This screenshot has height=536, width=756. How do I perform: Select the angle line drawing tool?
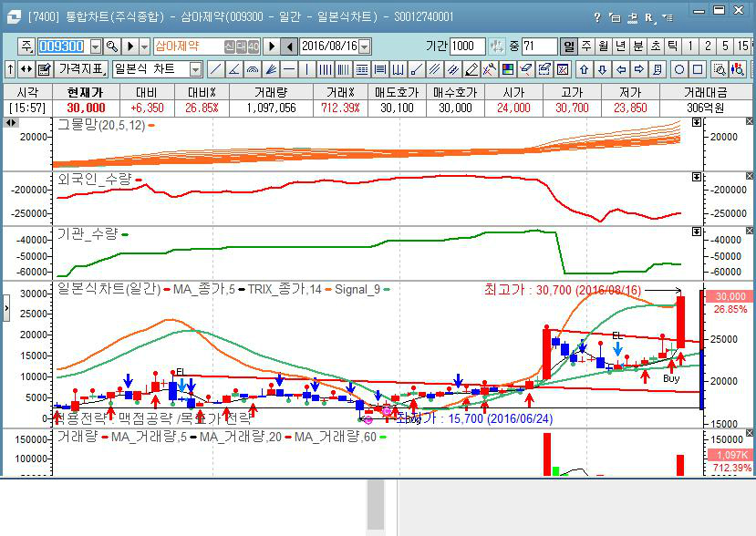233,69
